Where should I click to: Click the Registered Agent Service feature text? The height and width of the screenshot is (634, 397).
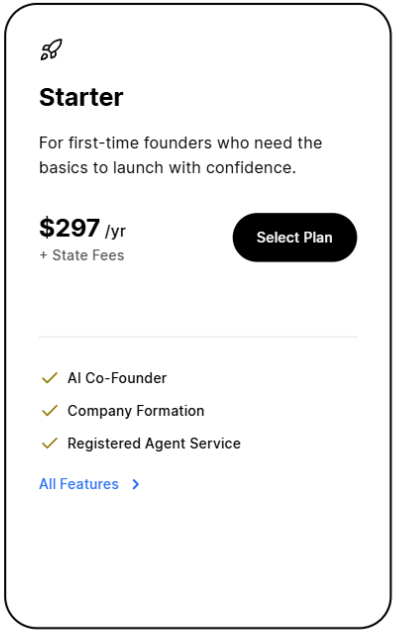click(154, 444)
